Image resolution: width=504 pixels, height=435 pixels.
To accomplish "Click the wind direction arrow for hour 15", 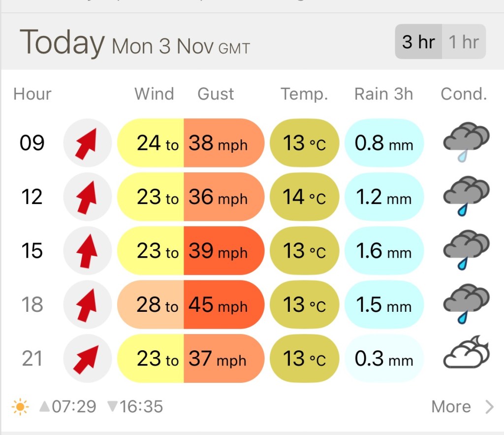I will tap(87, 251).
